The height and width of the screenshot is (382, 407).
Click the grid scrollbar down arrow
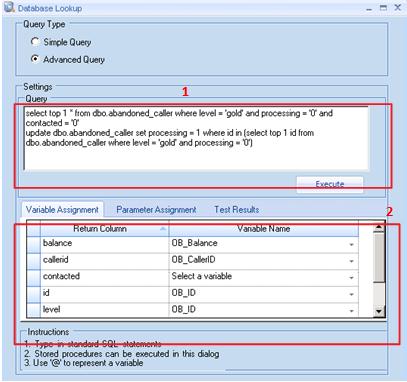379,311
